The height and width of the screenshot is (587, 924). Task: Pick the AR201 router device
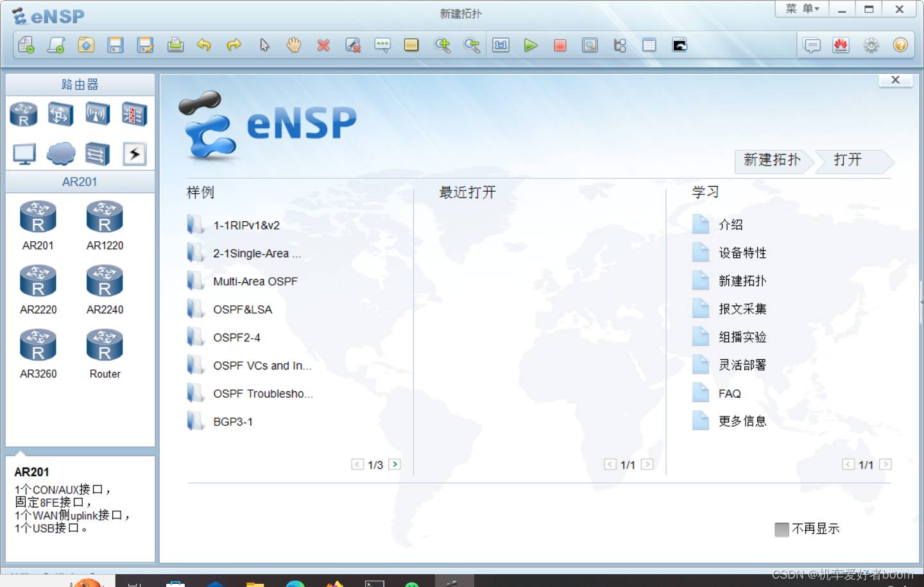click(x=38, y=225)
